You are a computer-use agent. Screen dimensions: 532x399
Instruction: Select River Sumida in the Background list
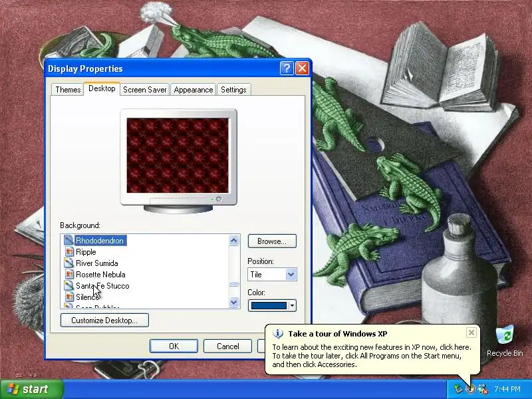coord(96,263)
